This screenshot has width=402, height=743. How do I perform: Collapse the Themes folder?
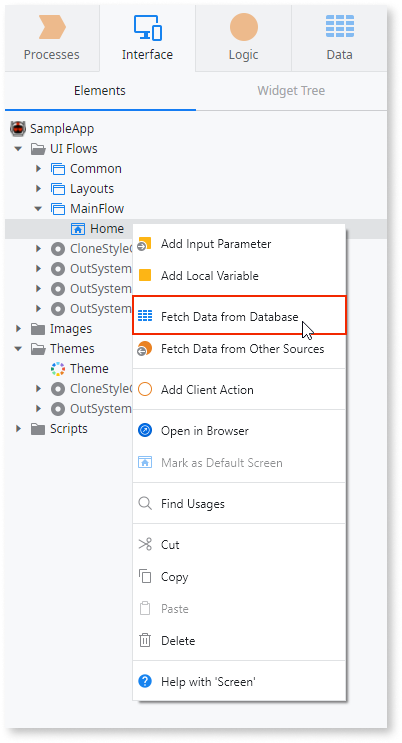(18, 349)
